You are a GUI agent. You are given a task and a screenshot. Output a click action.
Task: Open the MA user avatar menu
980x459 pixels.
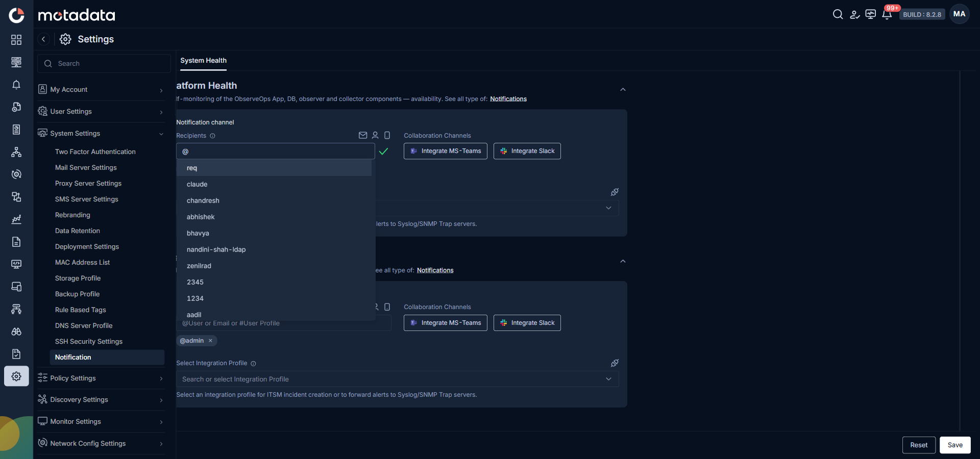959,14
